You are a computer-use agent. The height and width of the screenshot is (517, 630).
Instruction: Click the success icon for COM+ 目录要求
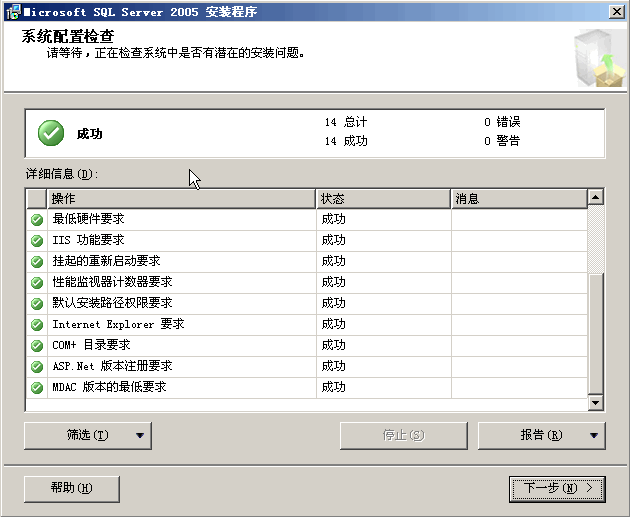click(37, 345)
